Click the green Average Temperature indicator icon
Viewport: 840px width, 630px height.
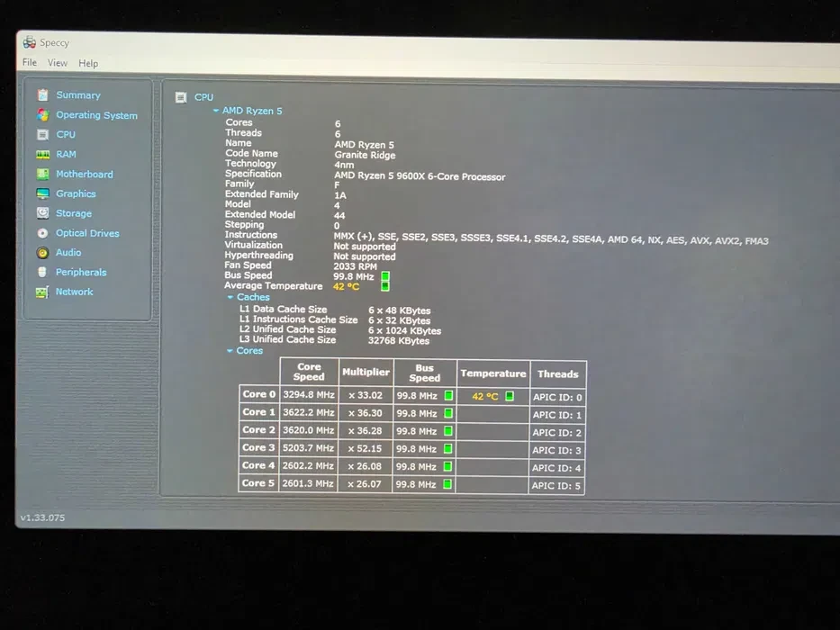click(x=384, y=286)
